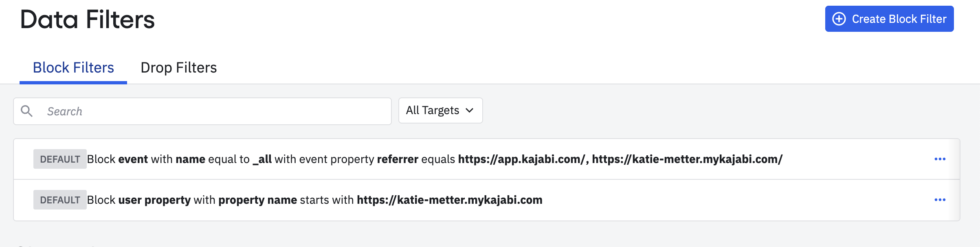Select the Block event with name filter row
The height and width of the screenshot is (247, 980).
[x=487, y=159]
